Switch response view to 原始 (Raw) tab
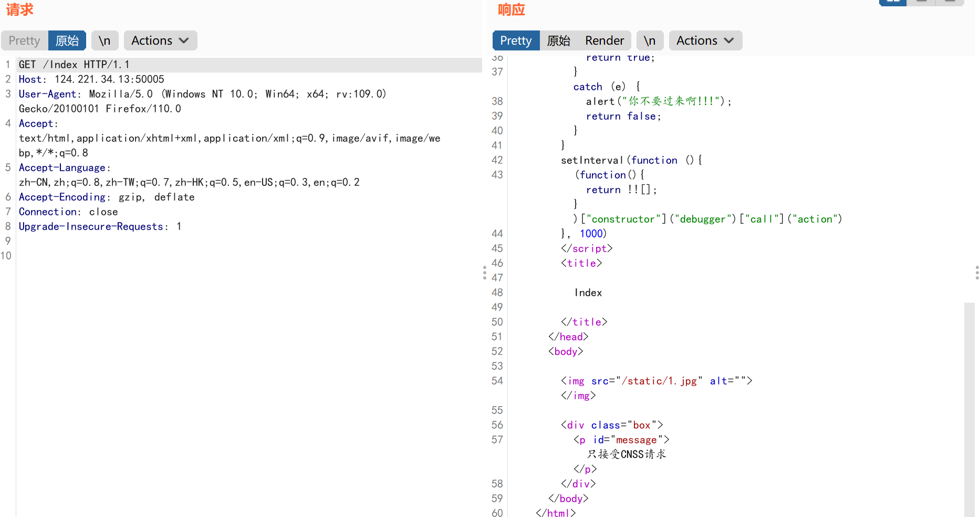 558,40
